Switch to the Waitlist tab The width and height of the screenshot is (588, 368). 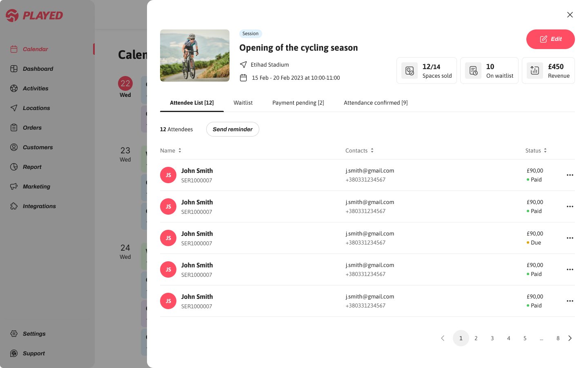(243, 103)
